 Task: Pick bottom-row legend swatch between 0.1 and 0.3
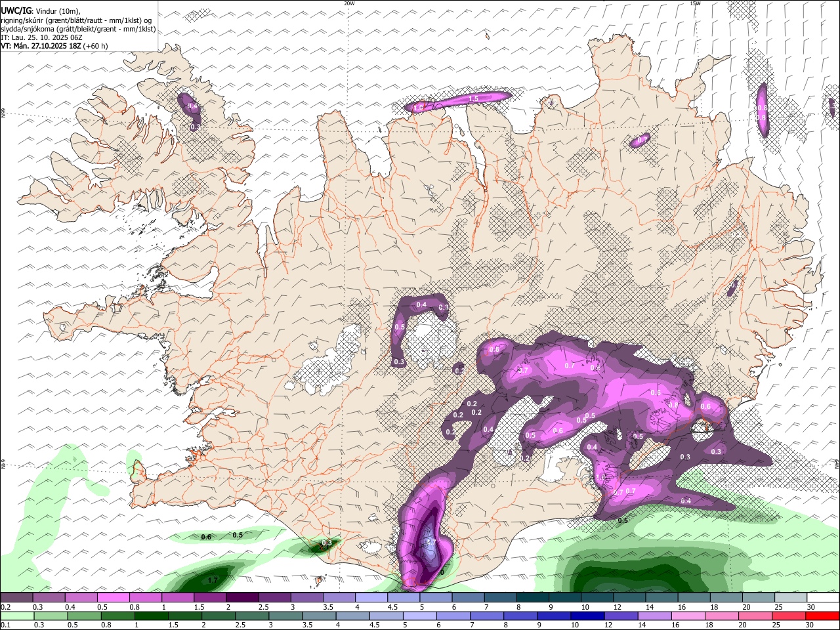pyautogui.click(x=17, y=616)
